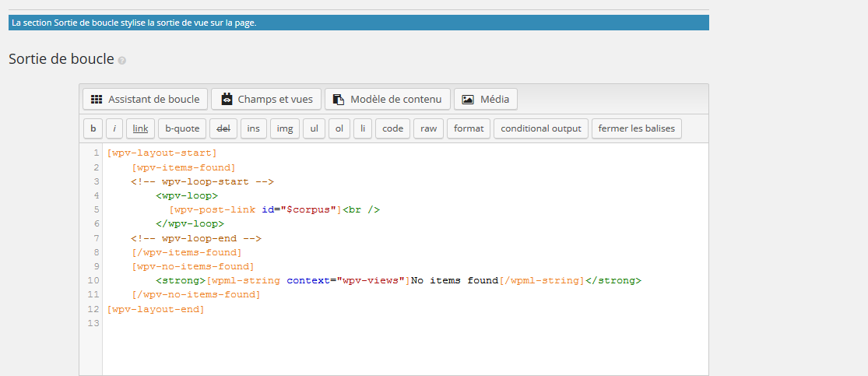This screenshot has width=868, height=376.
Task: Click the [wpv-items-found] opening shortcode
Action: 183,167
